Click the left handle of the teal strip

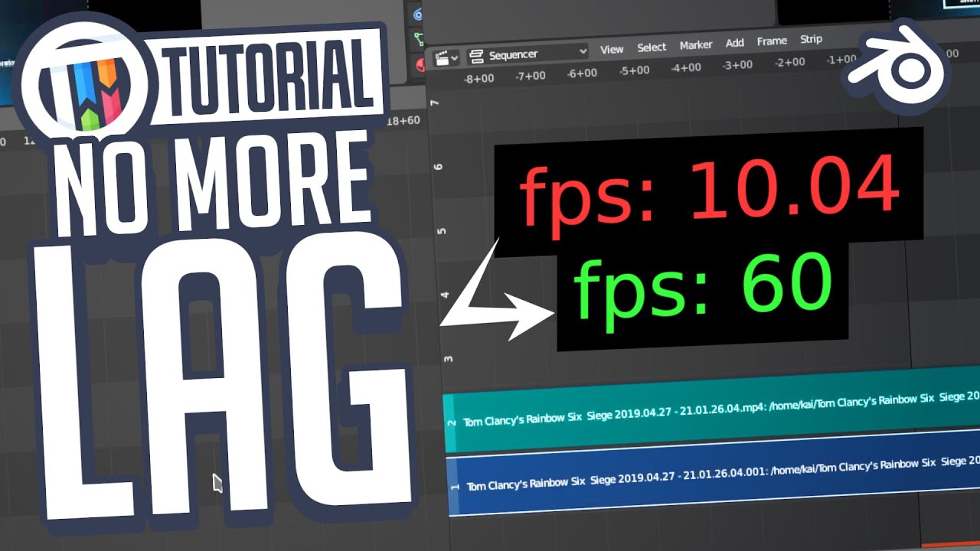coord(449,423)
